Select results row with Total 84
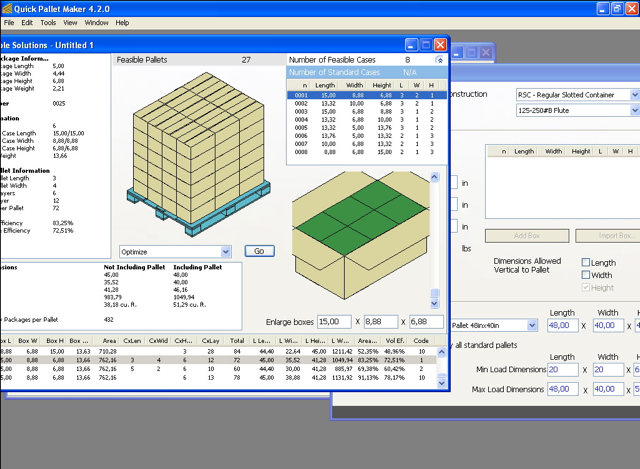 (x=218, y=351)
